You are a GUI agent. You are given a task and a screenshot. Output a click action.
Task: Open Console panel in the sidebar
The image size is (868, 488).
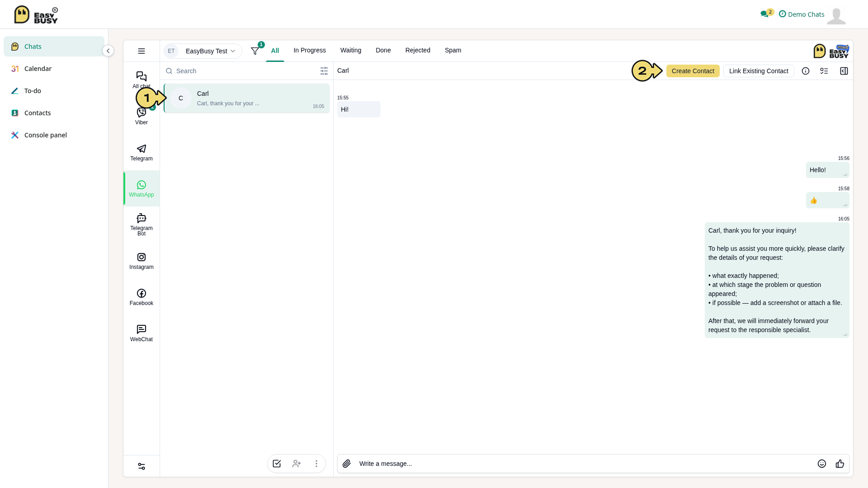click(54, 135)
